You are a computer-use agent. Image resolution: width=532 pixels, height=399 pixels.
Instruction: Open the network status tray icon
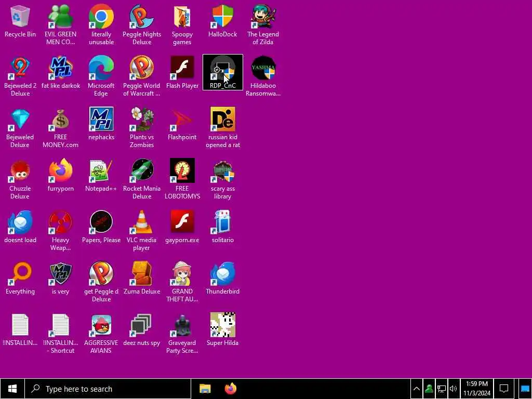pos(441,389)
